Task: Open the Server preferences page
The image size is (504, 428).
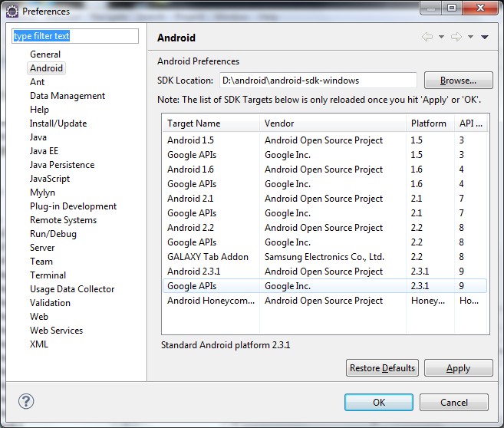Action: [42, 248]
